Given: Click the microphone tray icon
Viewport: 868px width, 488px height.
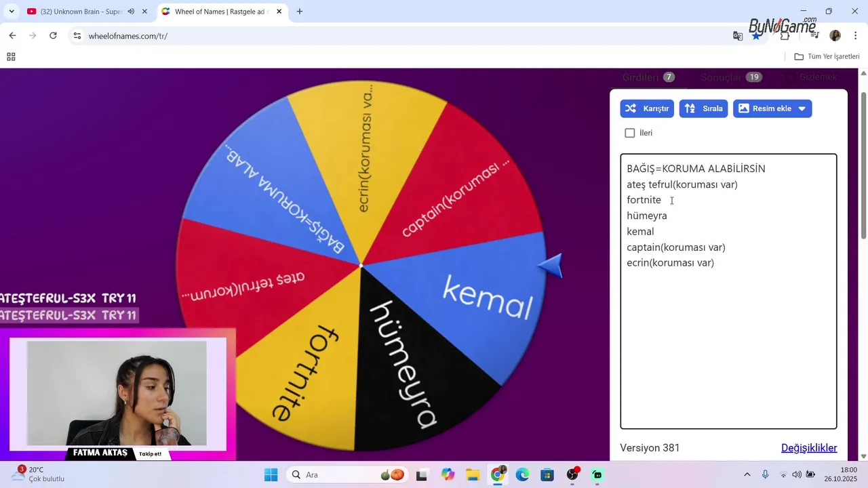Looking at the screenshot, I should (x=765, y=475).
